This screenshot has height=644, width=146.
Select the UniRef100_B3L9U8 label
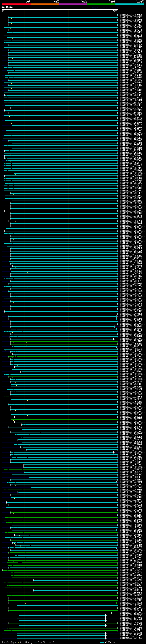click(x=131, y=342)
